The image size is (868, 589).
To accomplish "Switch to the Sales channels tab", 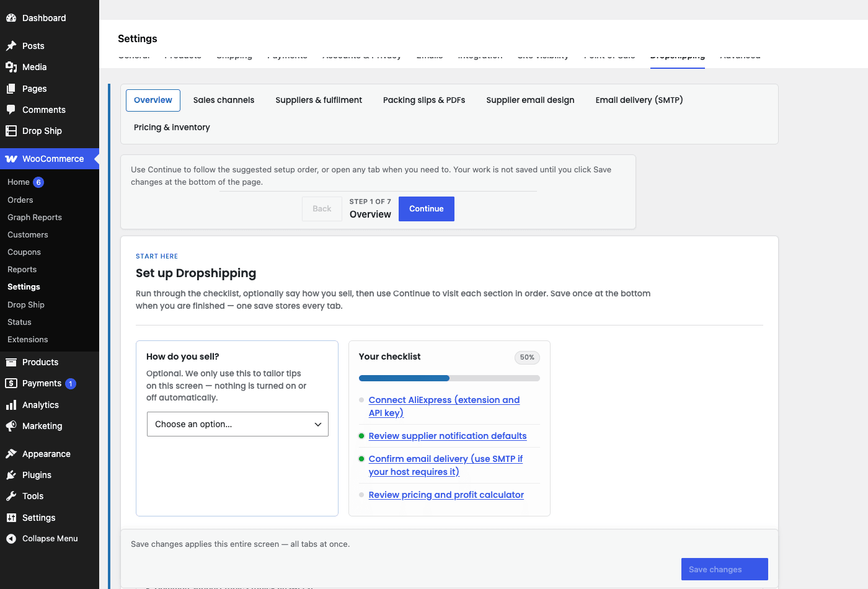I will [224, 100].
